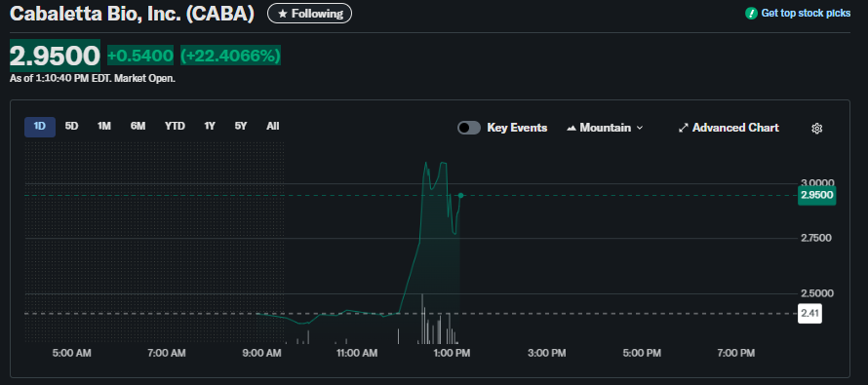Click the 5:00 PM time axis label

[x=642, y=353]
